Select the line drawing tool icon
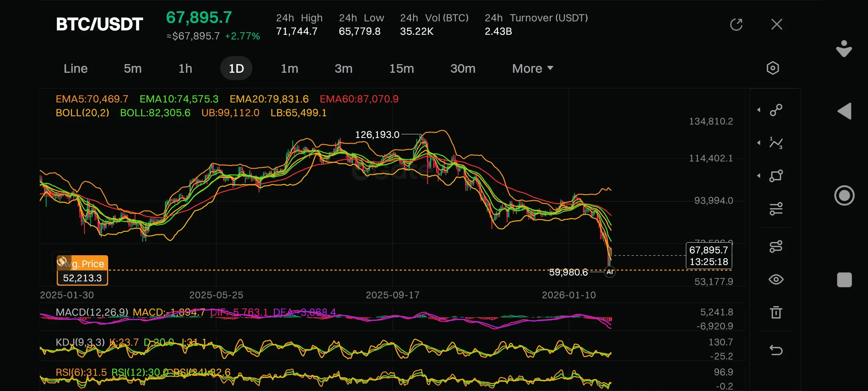Viewport: 868px width, 391px height. [776, 110]
